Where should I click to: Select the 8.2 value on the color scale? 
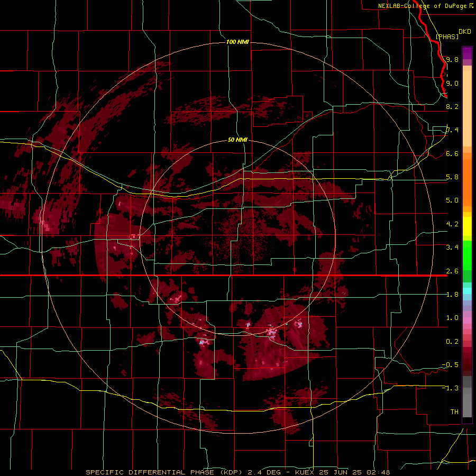(x=452, y=106)
